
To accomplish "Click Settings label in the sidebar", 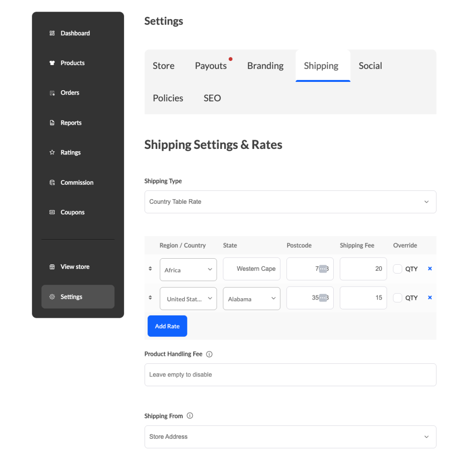I will coord(71,297).
